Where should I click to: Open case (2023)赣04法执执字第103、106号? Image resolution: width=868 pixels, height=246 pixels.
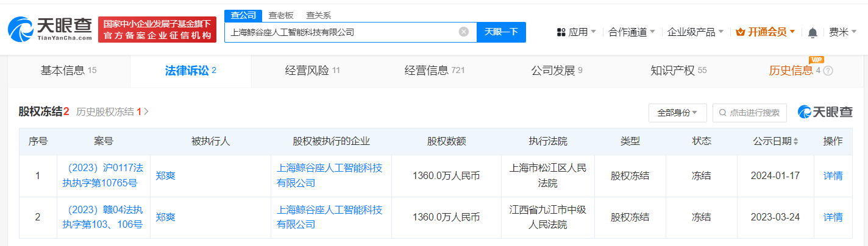tap(103, 217)
